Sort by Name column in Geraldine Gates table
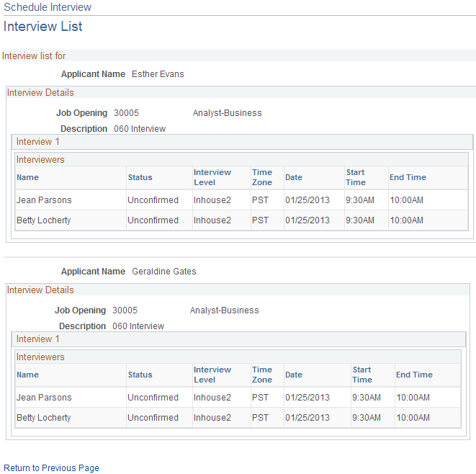 pyautogui.click(x=27, y=375)
